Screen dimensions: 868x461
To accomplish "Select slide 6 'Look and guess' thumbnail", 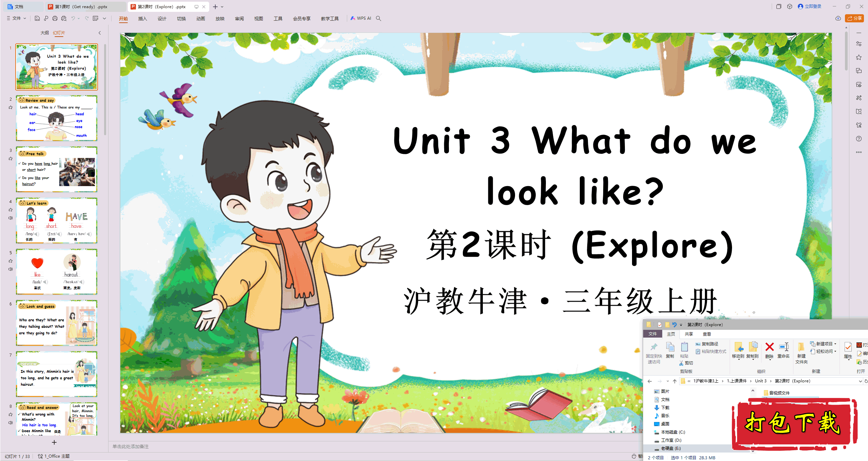I will click(x=57, y=323).
